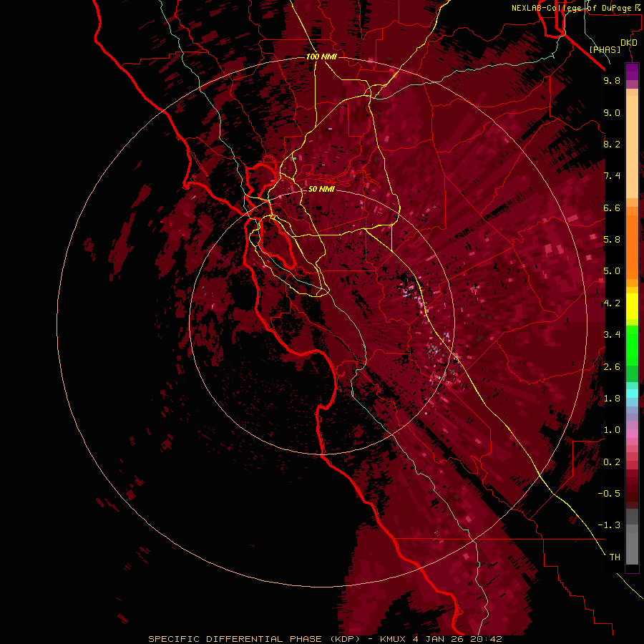This screenshot has height=644, width=644.
Task: Click the 2.6 legend value
Action: pos(612,367)
